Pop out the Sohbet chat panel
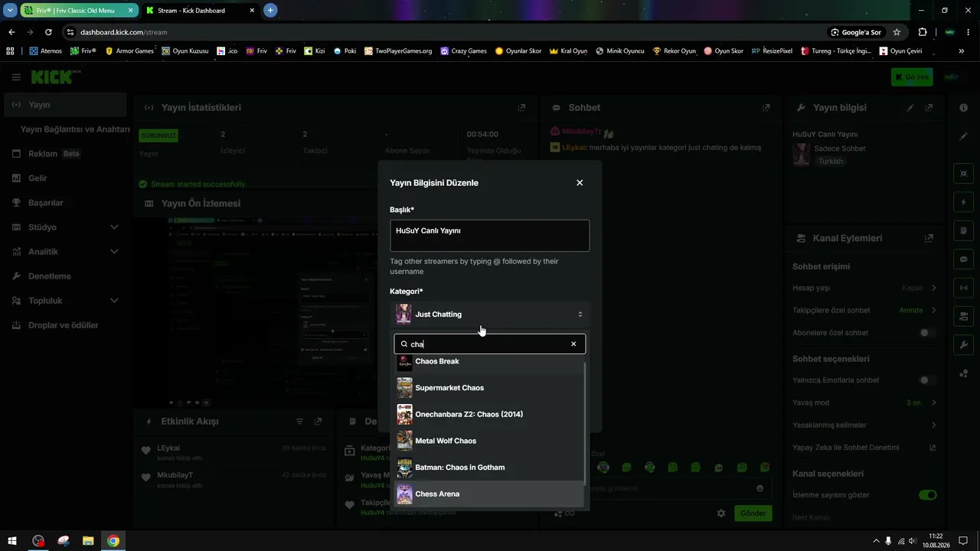The height and width of the screenshot is (551, 980). [x=766, y=108]
